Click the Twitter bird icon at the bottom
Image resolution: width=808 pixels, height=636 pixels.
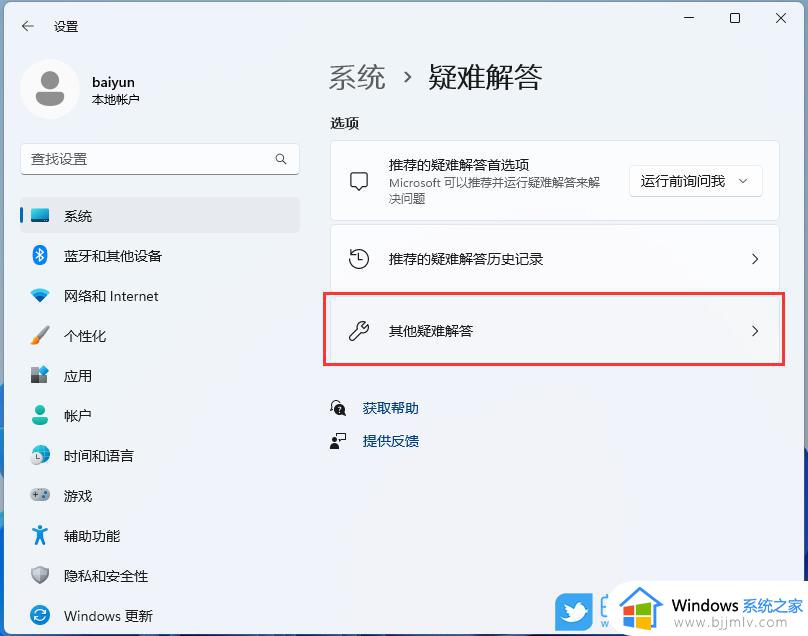coord(574,612)
